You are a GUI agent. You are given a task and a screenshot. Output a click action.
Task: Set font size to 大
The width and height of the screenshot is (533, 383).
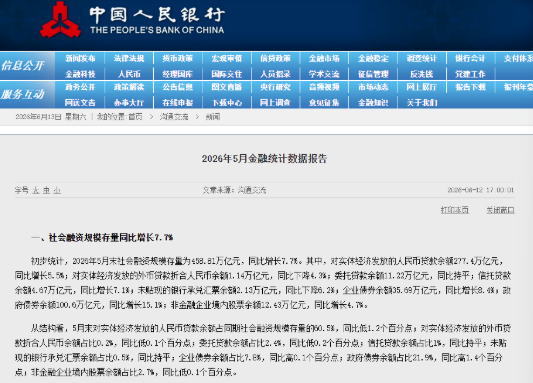pos(36,190)
